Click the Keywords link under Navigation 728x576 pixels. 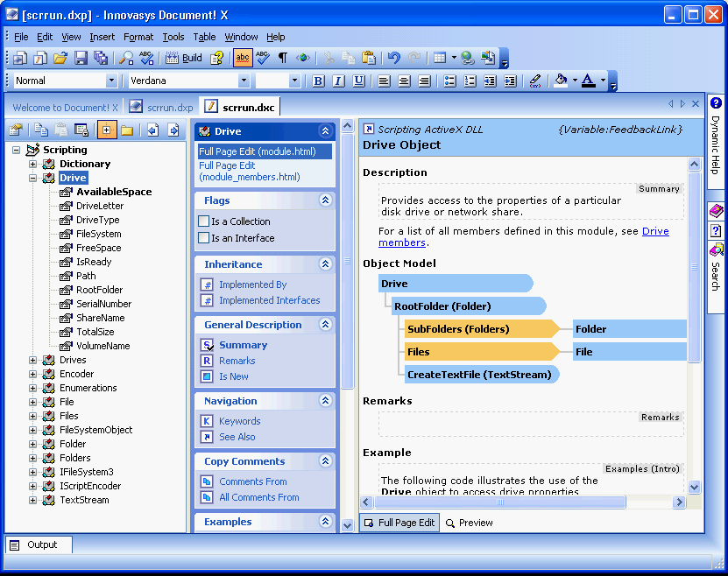click(239, 421)
